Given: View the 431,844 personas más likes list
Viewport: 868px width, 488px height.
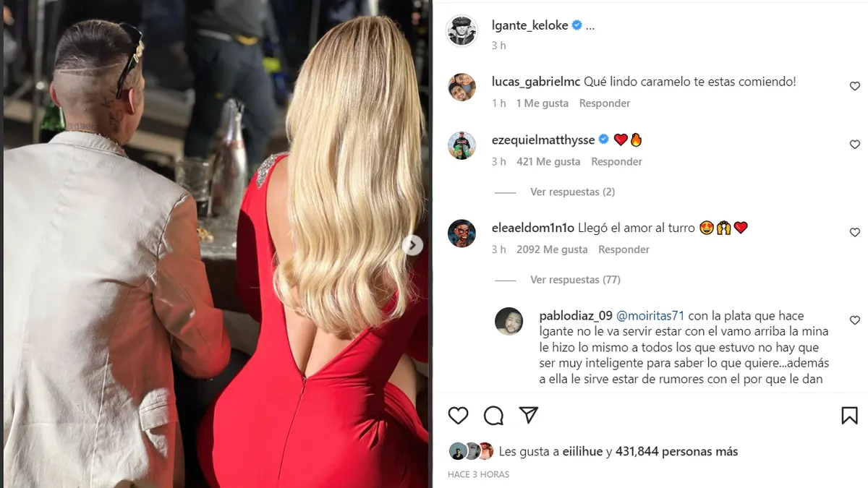Looking at the screenshot, I should pos(677,452).
